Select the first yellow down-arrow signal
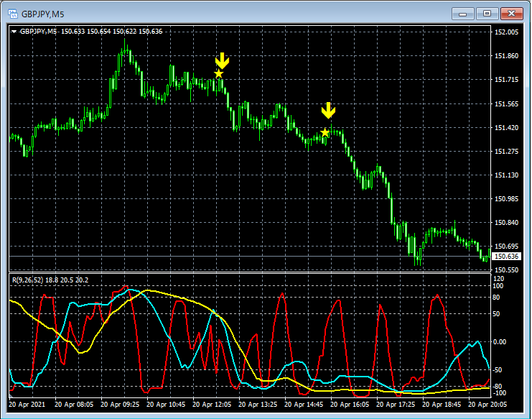 [223, 61]
